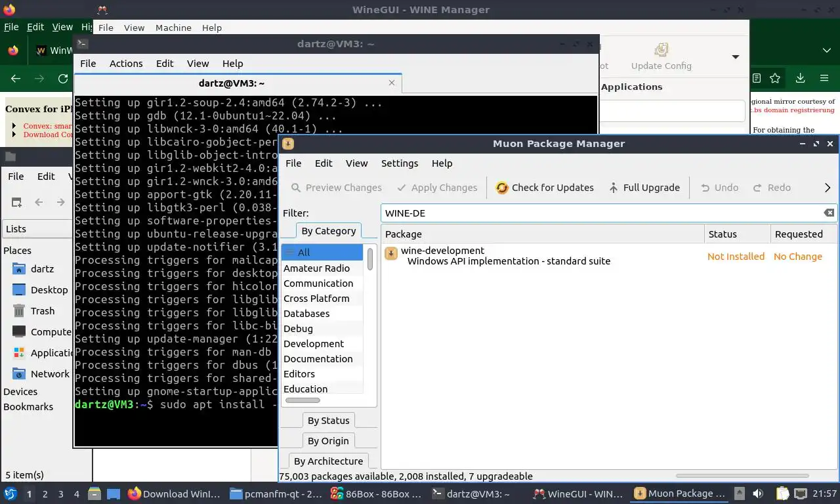Bookmark the page with Firefox star icon
The height and width of the screenshot is (504, 840).
pos(775,78)
